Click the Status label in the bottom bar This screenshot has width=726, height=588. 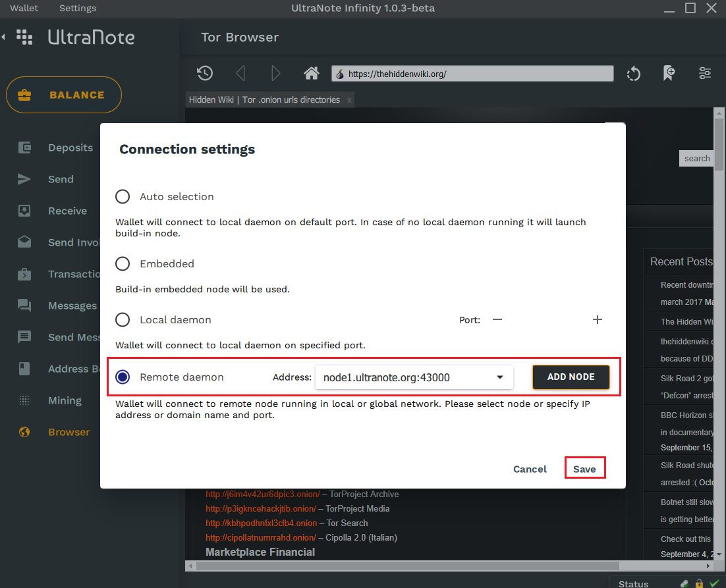click(633, 584)
